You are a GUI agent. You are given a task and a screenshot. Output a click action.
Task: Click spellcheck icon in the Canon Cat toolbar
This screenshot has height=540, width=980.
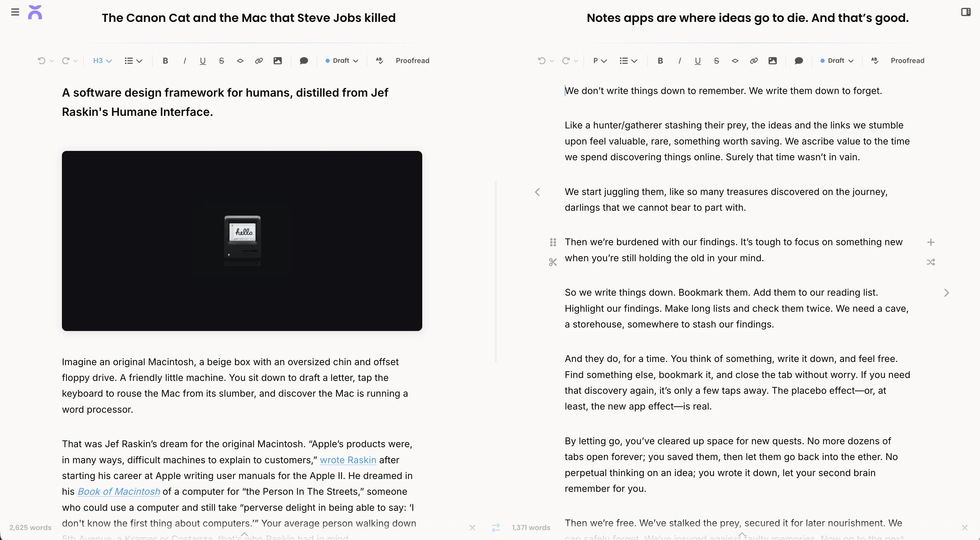pyautogui.click(x=379, y=61)
